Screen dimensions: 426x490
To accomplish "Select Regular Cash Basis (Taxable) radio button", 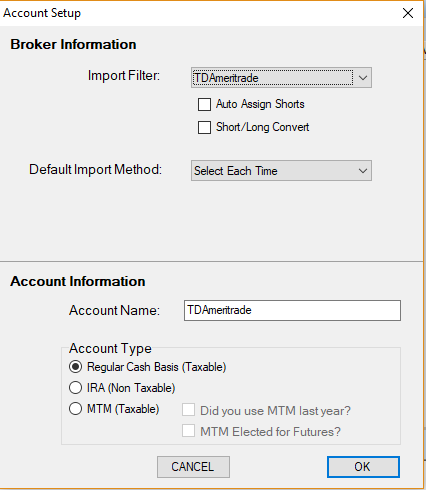I will coord(76,367).
